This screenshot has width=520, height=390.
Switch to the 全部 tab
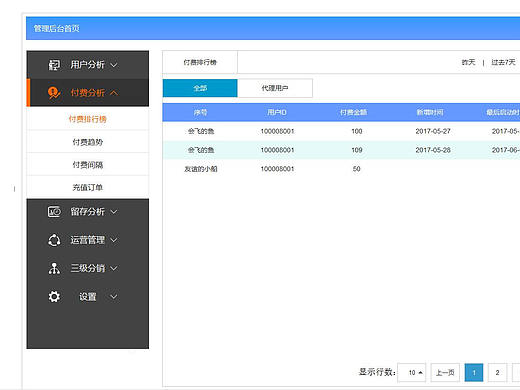[x=200, y=88]
